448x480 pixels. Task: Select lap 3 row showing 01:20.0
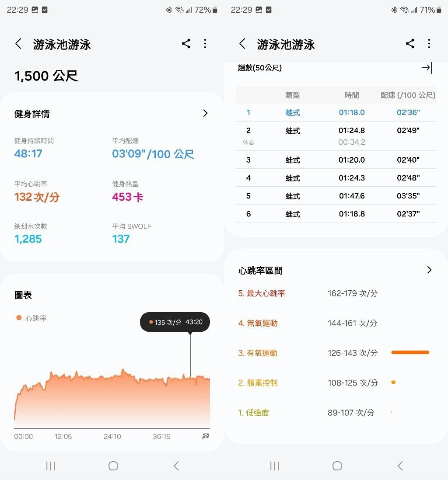click(336, 160)
